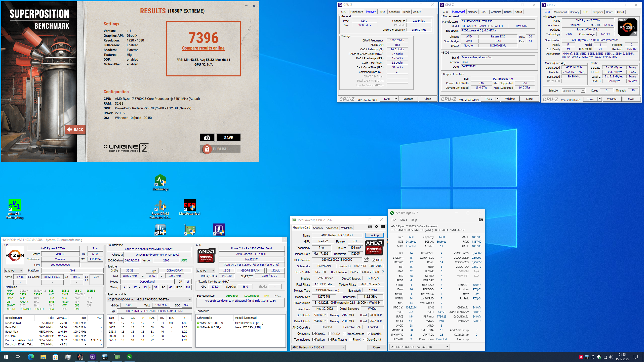
Task: Click ZenTimings camera screenshot icon
Action: pyautogui.click(x=480, y=220)
